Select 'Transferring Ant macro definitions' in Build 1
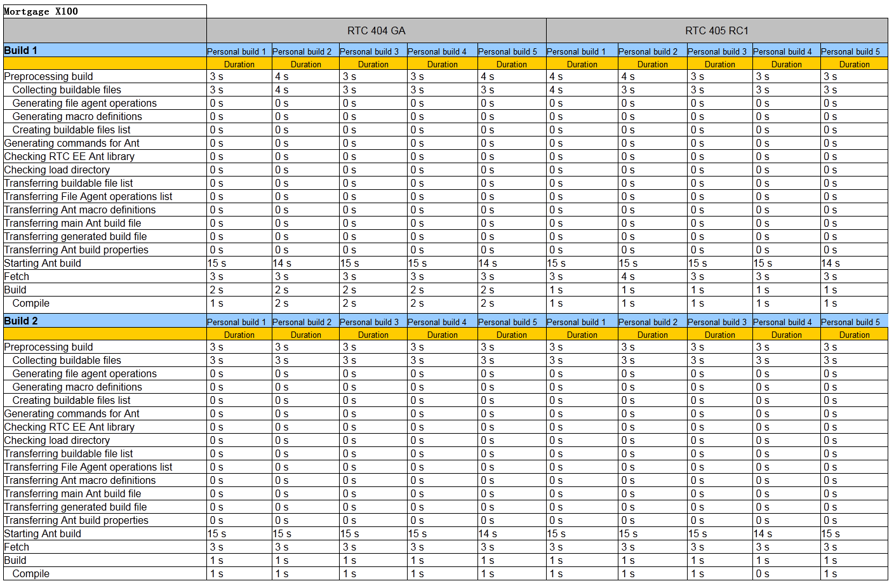The height and width of the screenshot is (588, 894). pyautogui.click(x=80, y=210)
